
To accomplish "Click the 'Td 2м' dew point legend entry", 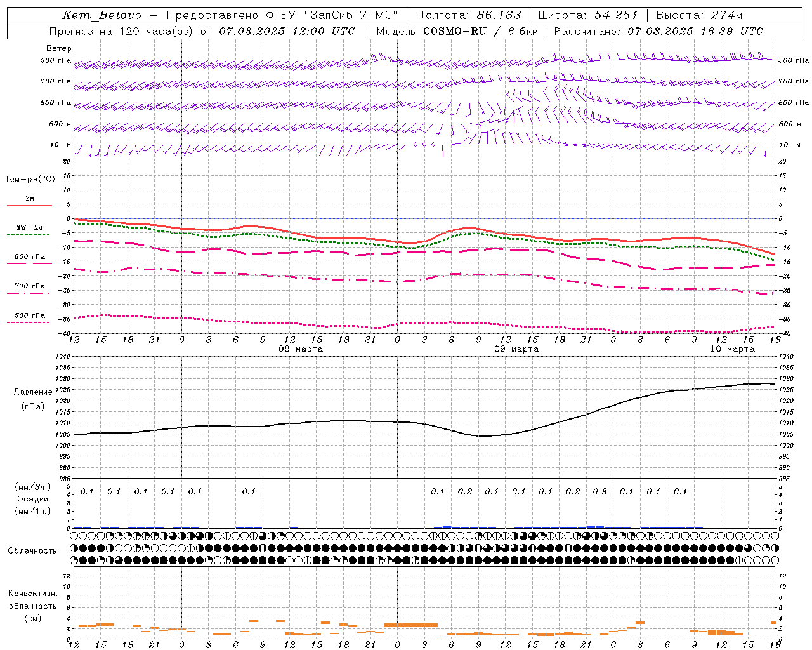I will (29, 227).
